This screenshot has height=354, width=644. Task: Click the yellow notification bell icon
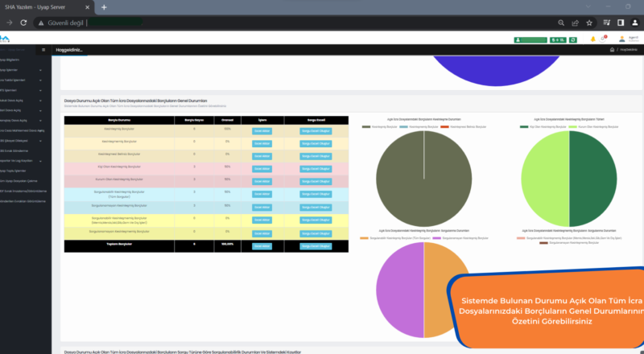click(x=593, y=39)
